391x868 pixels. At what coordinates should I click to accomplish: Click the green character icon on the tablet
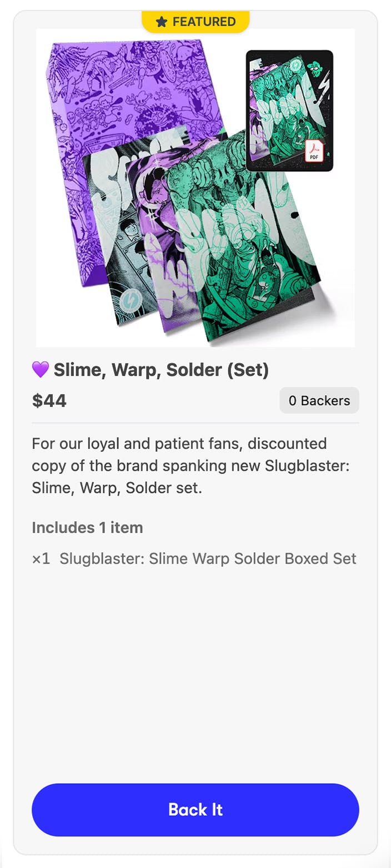tap(317, 69)
